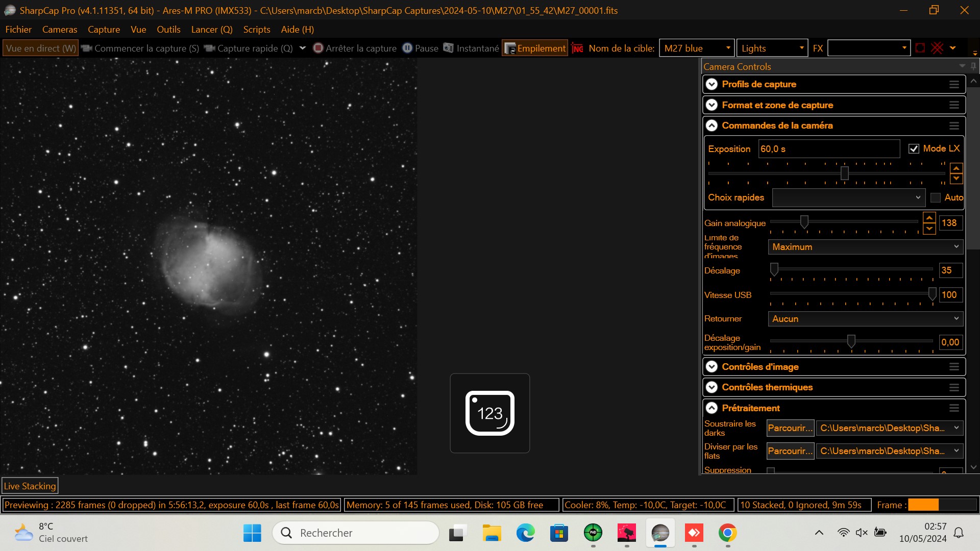Collapse the Commandes de la caméra section

point(712,125)
